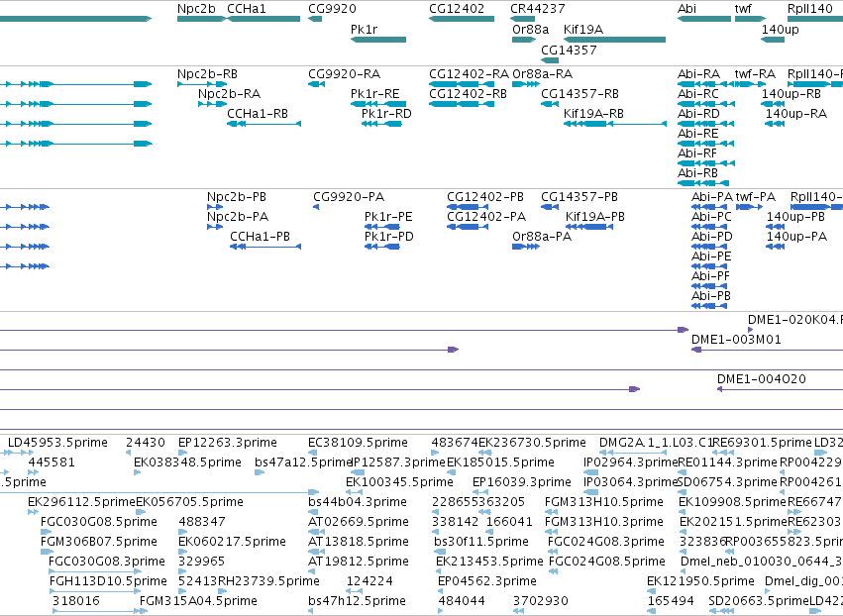The image size is (843, 616).
Task: Click the CG12402-PA protein label
Action: [x=486, y=217]
